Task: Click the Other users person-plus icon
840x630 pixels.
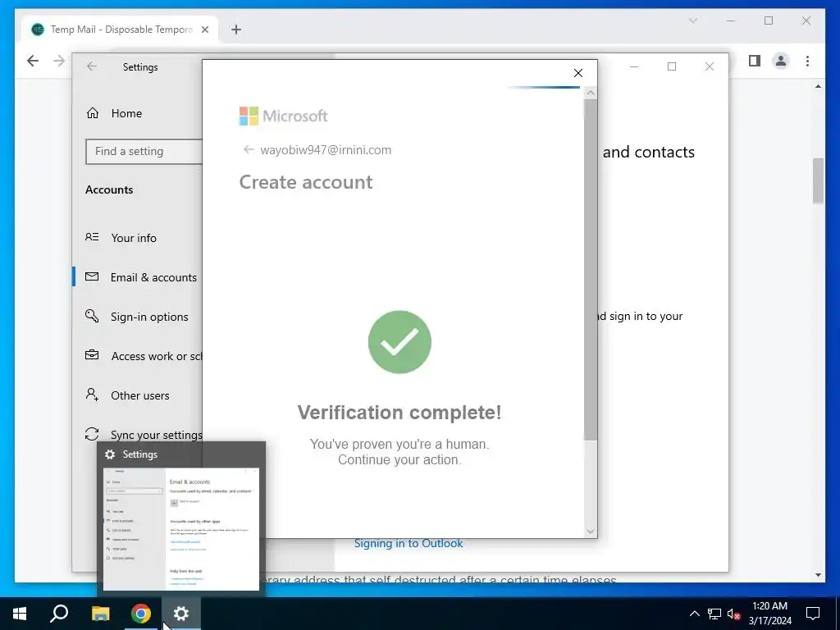Action: coord(92,395)
